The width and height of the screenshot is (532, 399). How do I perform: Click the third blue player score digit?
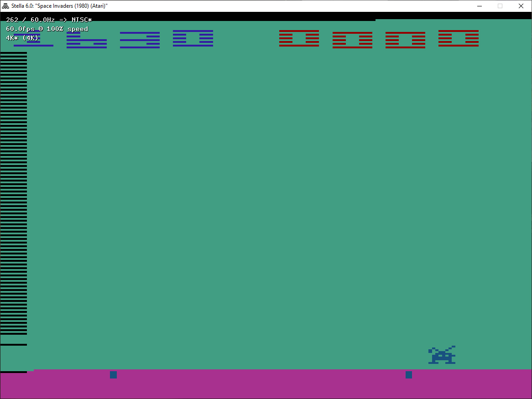[140, 40]
